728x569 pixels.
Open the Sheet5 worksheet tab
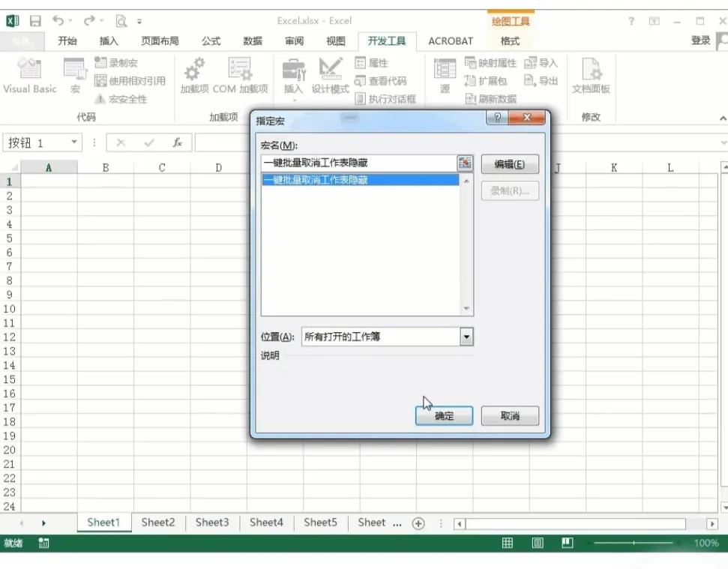click(x=320, y=523)
